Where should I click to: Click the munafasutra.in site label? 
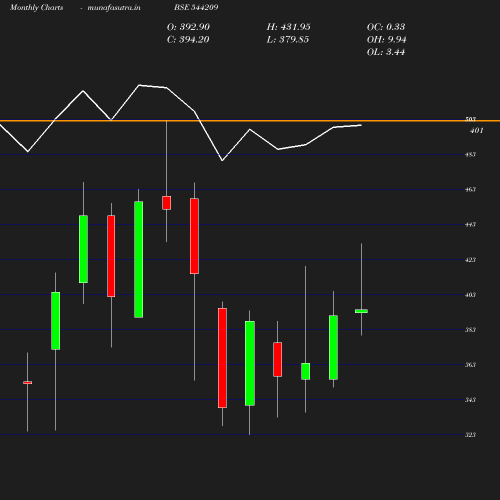point(114,7)
